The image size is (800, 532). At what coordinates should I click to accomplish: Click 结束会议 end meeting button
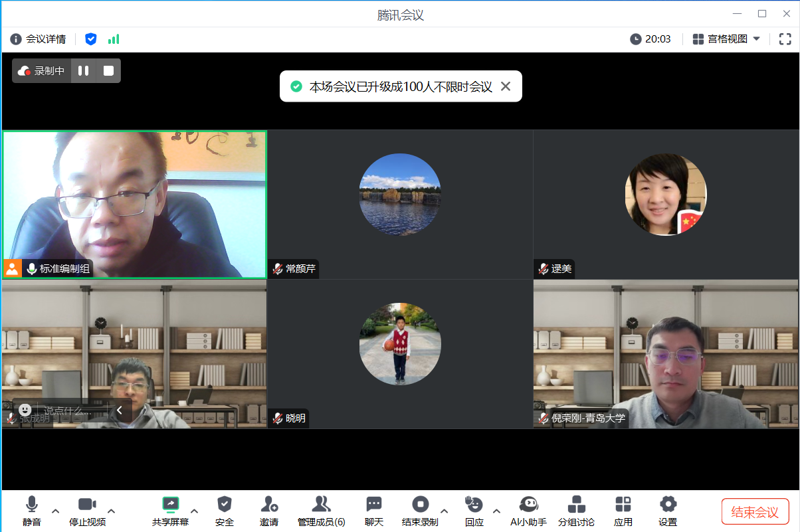pos(755,511)
